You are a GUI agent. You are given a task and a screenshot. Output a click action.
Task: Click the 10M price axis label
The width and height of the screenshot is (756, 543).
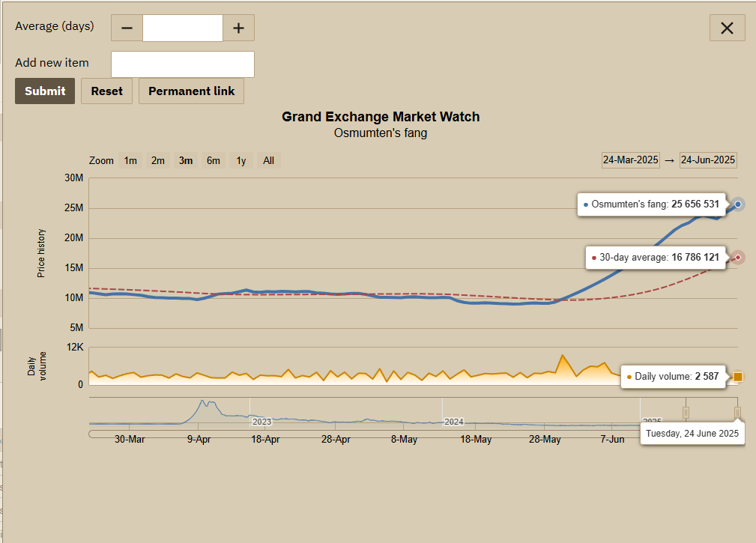point(73,298)
